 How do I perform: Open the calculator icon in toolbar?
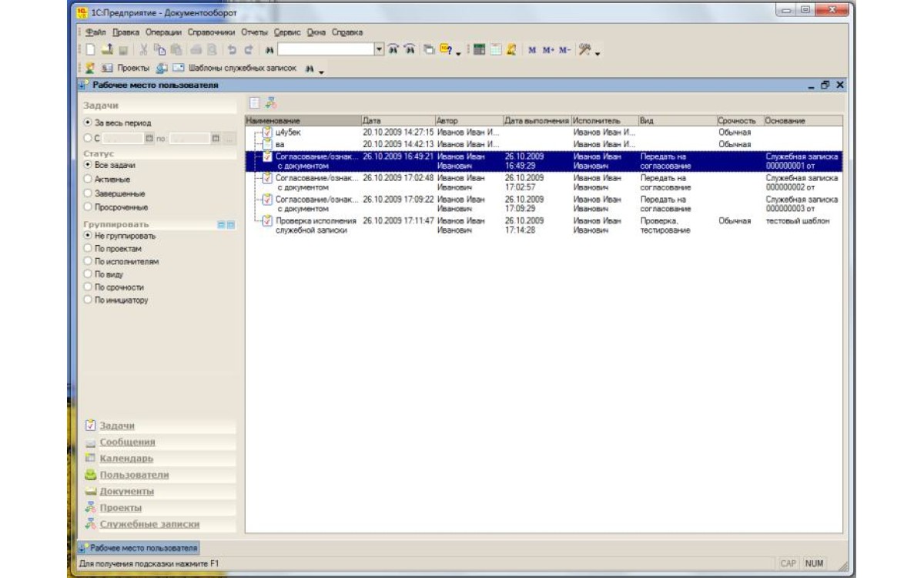click(479, 49)
